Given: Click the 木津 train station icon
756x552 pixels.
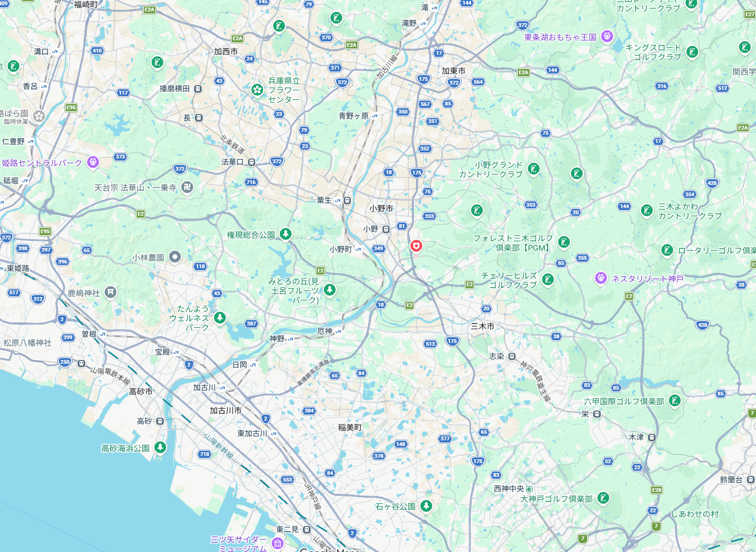Looking at the screenshot, I should (652, 438).
